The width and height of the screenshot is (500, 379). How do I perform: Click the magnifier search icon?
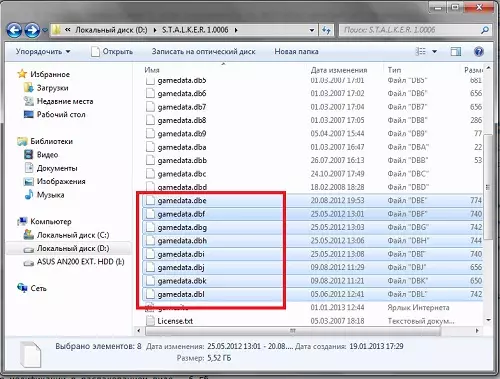tap(485, 30)
